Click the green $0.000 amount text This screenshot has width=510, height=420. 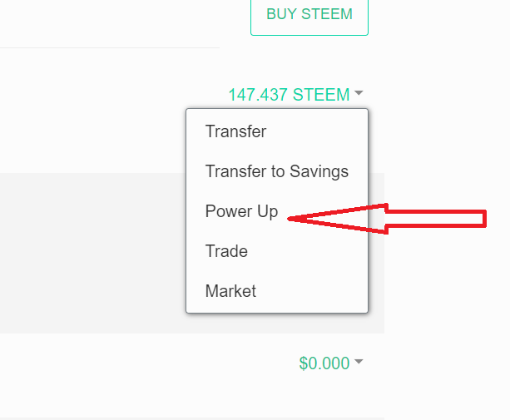pos(324,363)
